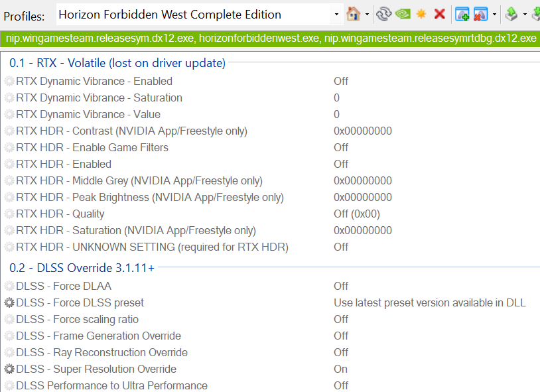The image size is (540, 392).
Task: Click gear icon beside RTX HDR - Contrast
Action: click(9, 131)
